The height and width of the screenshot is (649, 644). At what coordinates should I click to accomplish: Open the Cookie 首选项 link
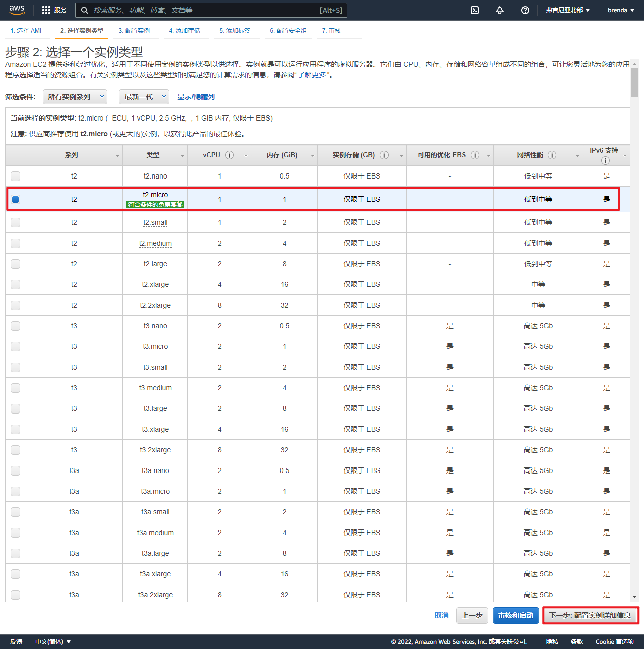(615, 642)
